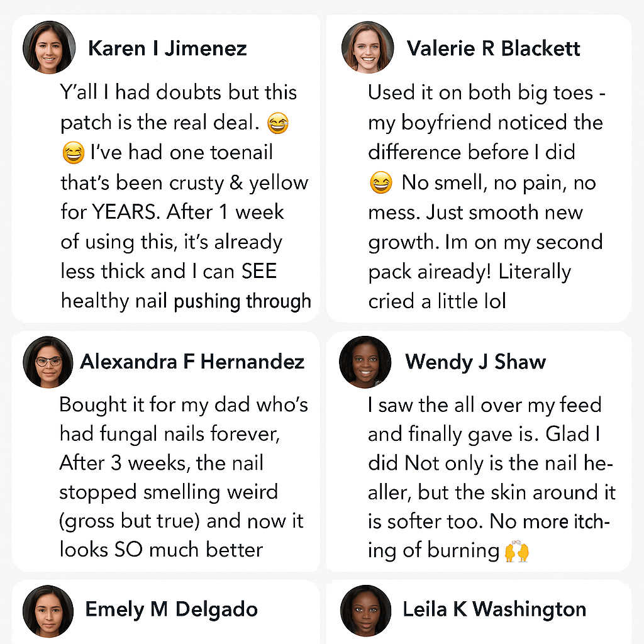Image resolution: width=644 pixels, height=644 pixels.
Task: Click the Wendy J Shaw name link
Action: [x=475, y=362]
